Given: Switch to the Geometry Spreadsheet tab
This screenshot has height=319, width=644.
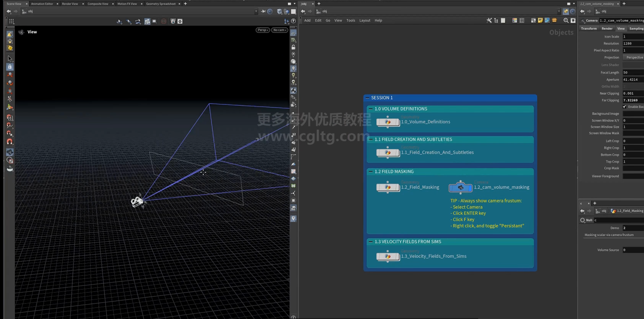Looking at the screenshot, I should point(161,4).
